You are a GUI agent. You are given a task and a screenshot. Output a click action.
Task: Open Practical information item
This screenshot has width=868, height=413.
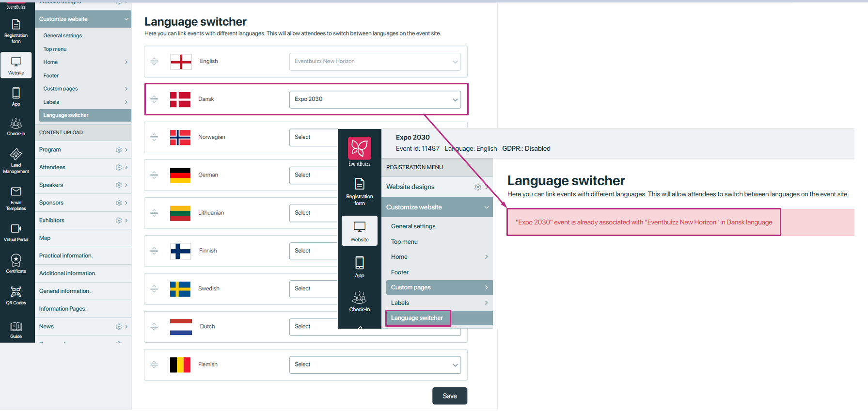pyautogui.click(x=83, y=256)
